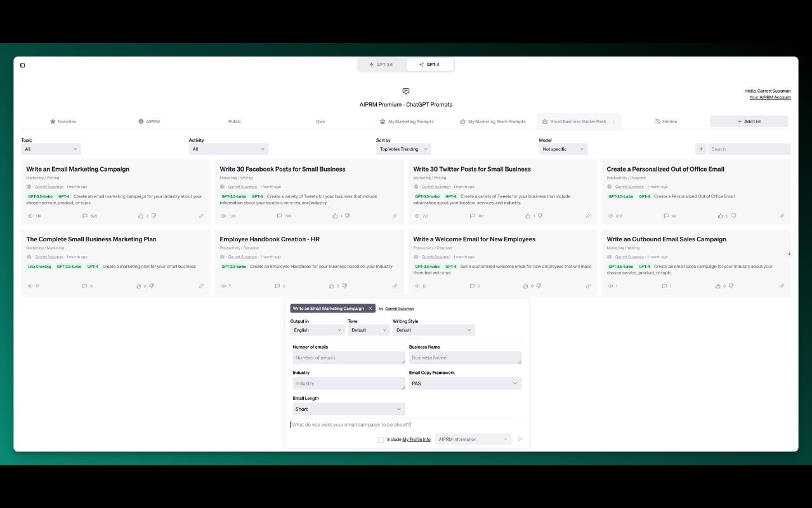Click the Industry input field

coord(348,384)
